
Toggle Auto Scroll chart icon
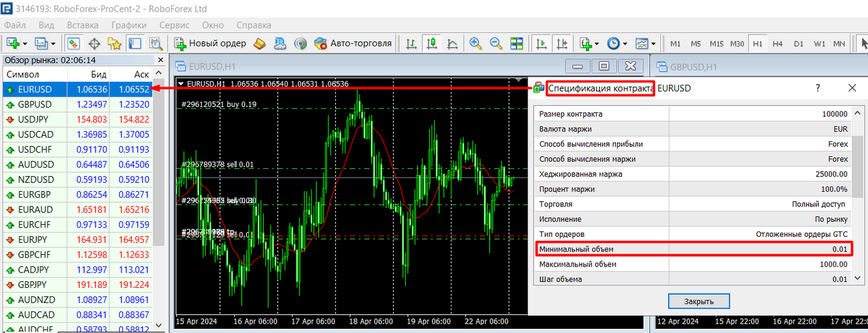pos(540,43)
